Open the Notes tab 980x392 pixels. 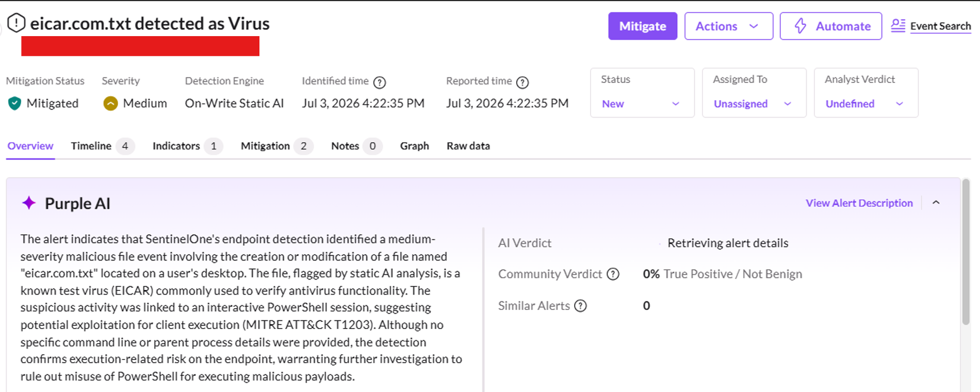pos(356,146)
